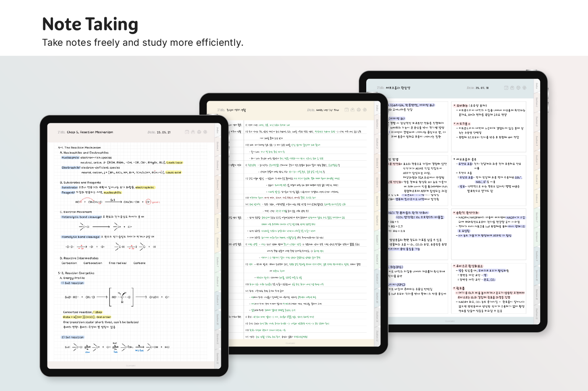588x391 pixels.
Task: Click the calendar check icon on left tablet
Action: coord(187,132)
